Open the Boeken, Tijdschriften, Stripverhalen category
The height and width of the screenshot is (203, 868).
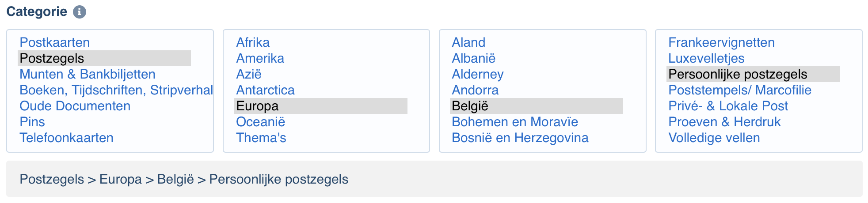[x=116, y=90]
